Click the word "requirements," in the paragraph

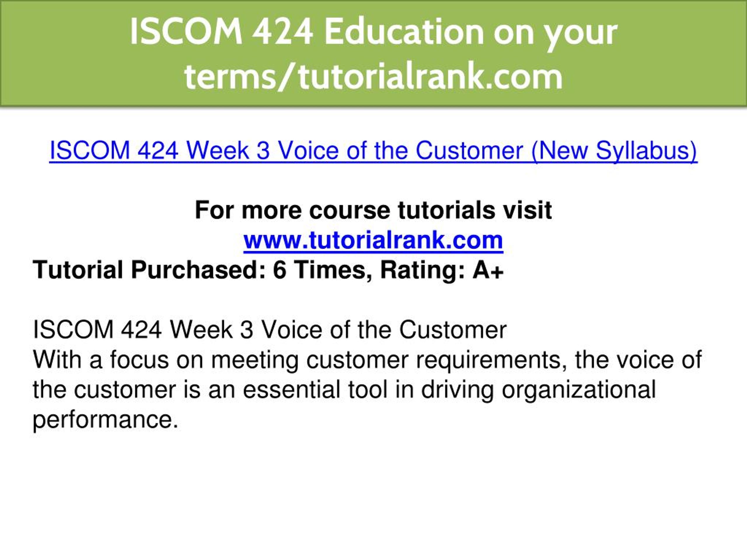(x=492, y=360)
